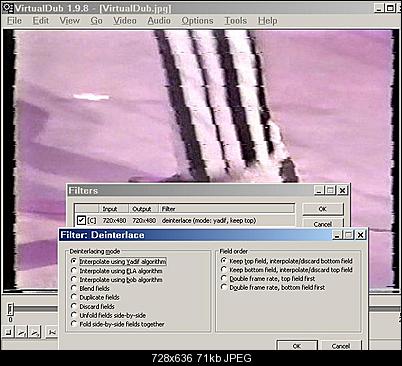Image resolution: width=402 pixels, height=366 pixels.
Task: Click Cancel in the Deinterlace dialog
Action: pos(341,345)
